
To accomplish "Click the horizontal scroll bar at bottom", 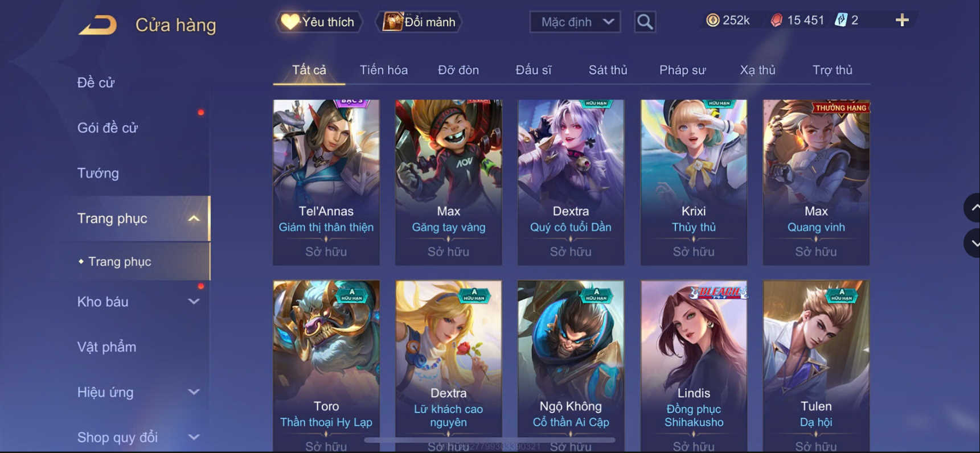I will coord(490,440).
